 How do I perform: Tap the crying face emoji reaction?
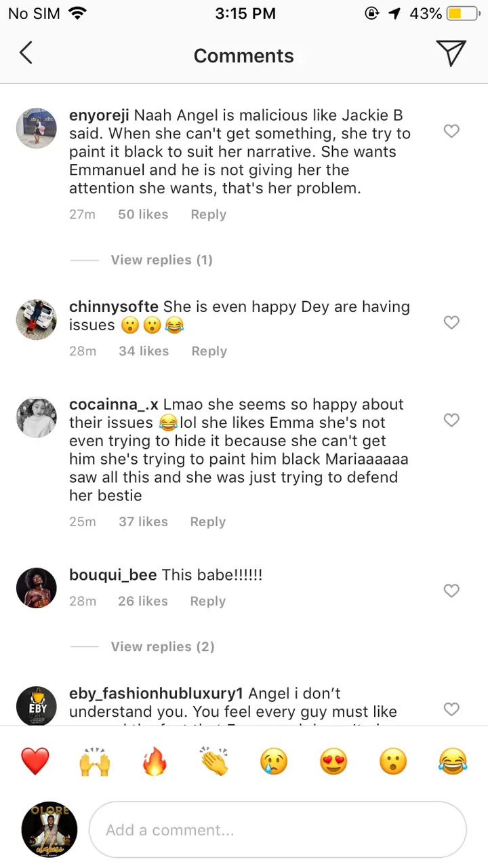(274, 762)
